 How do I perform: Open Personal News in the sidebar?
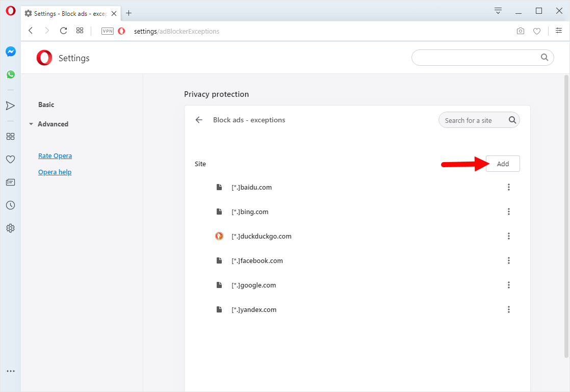click(11, 182)
